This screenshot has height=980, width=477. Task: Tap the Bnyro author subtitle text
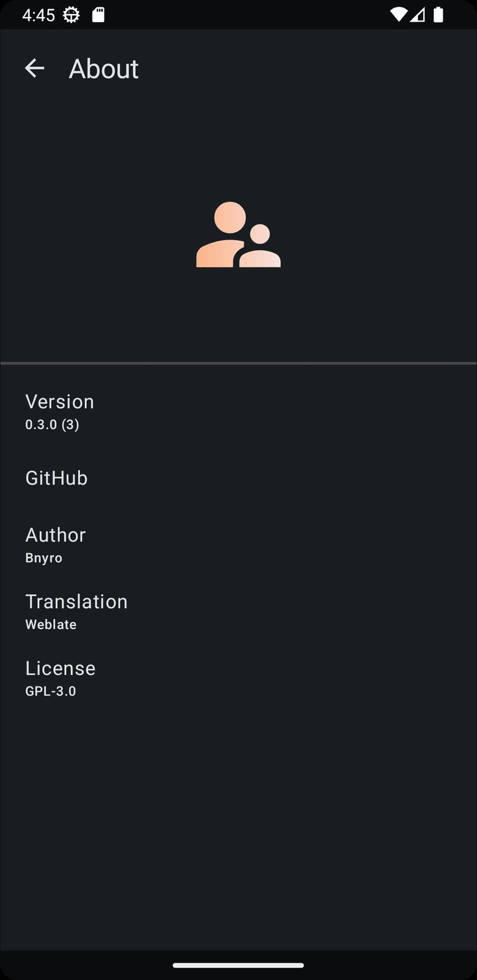(43, 558)
